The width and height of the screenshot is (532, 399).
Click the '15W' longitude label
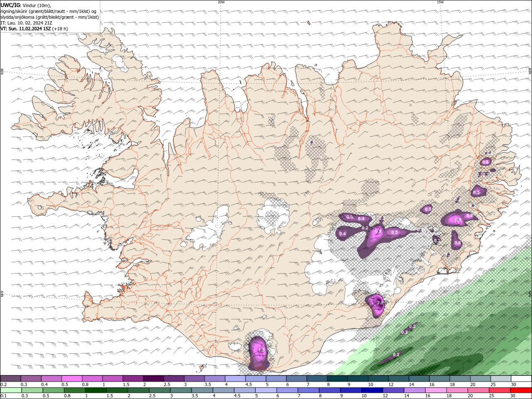[440, 2]
